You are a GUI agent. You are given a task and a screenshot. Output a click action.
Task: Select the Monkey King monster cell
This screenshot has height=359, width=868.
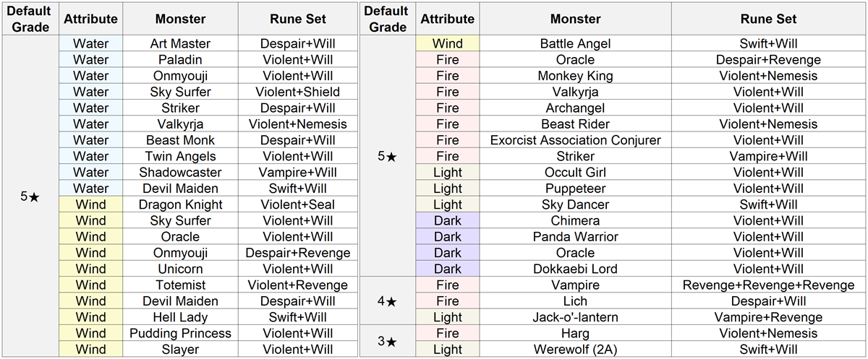[575, 76]
